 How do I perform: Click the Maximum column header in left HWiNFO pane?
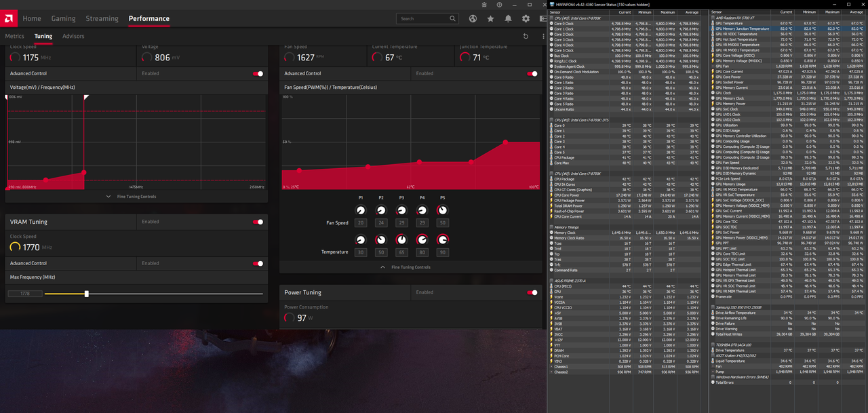coord(665,12)
